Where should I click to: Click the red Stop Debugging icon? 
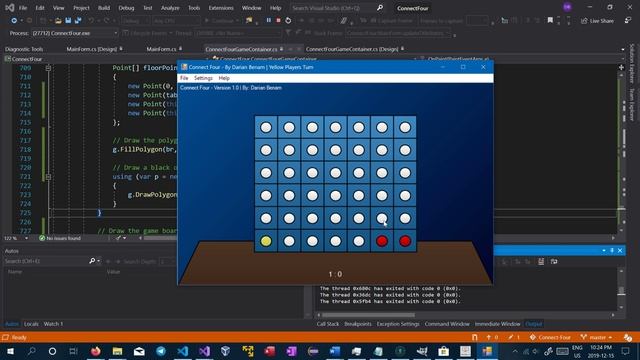278,20
